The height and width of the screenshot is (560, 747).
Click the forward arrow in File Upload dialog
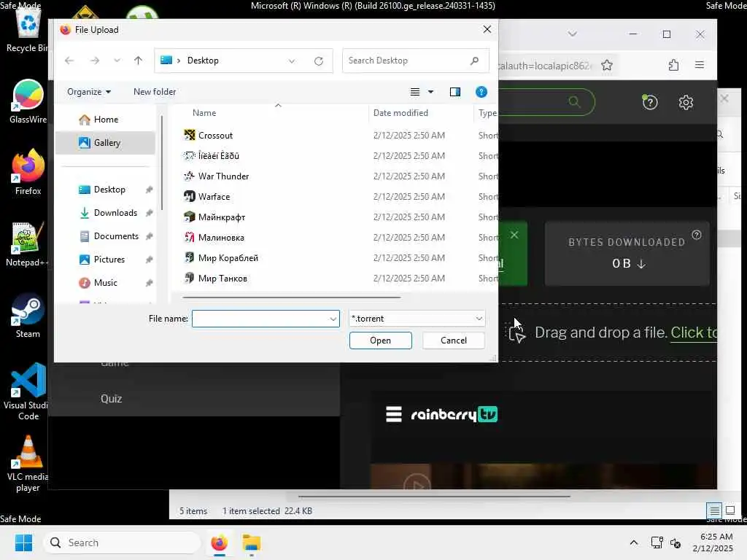95,61
